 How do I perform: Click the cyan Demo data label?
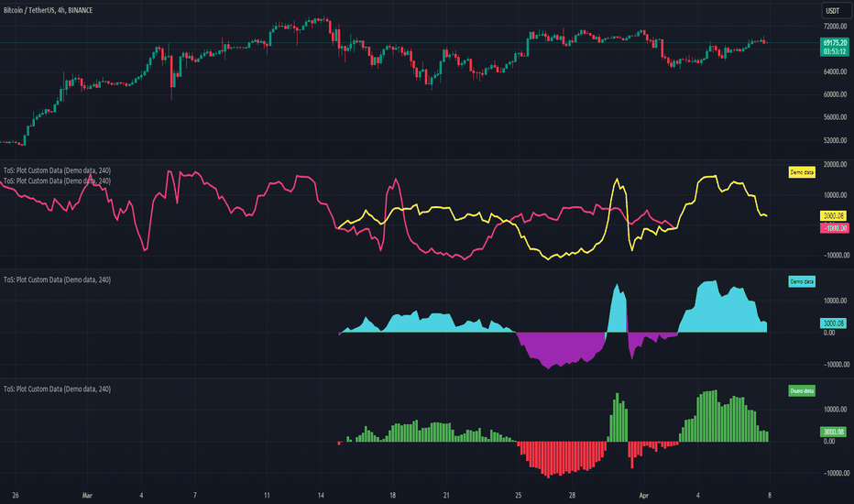point(802,281)
